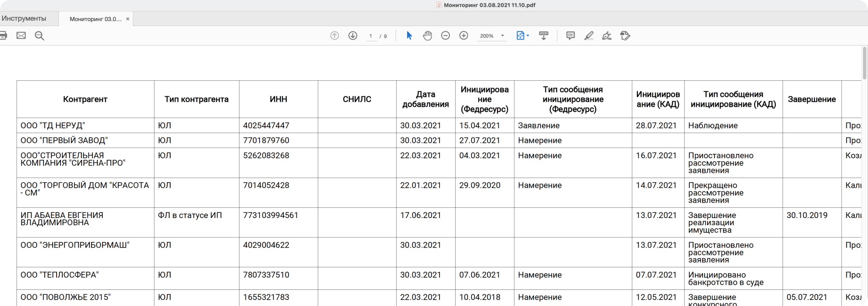Click the ООО "ТЕПЛОСФЕРА" cell

pyautogui.click(x=85, y=278)
